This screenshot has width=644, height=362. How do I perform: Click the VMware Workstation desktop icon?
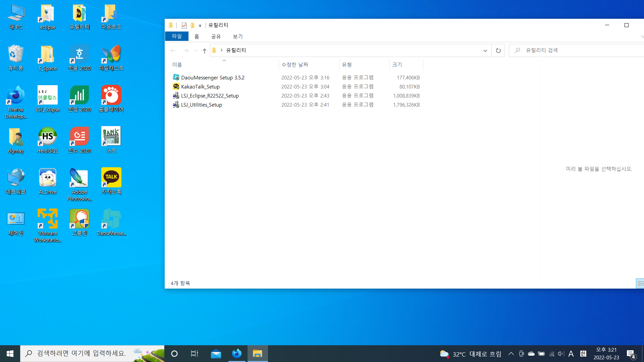pyautogui.click(x=47, y=225)
